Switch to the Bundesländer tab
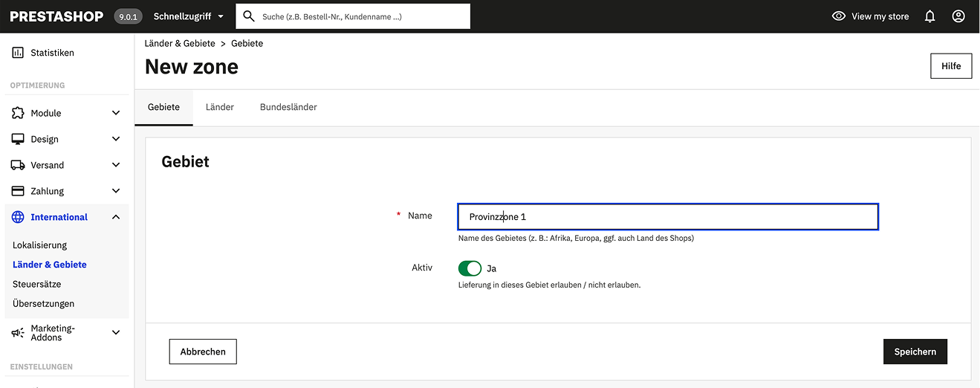 click(x=288, y=107)
